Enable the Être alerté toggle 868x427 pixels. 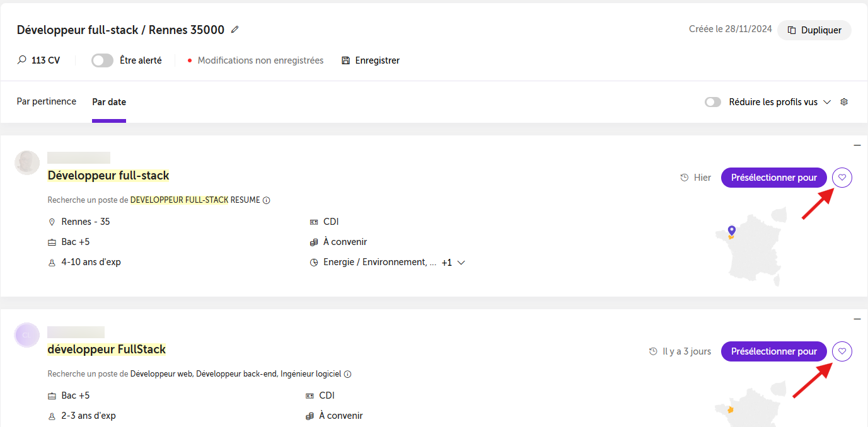[102, 60]
